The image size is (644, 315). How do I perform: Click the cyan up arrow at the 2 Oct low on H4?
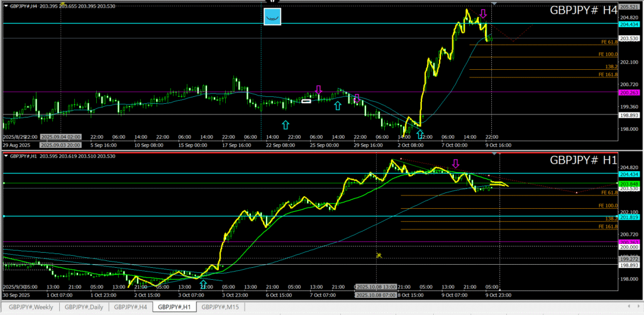[420, 133]
